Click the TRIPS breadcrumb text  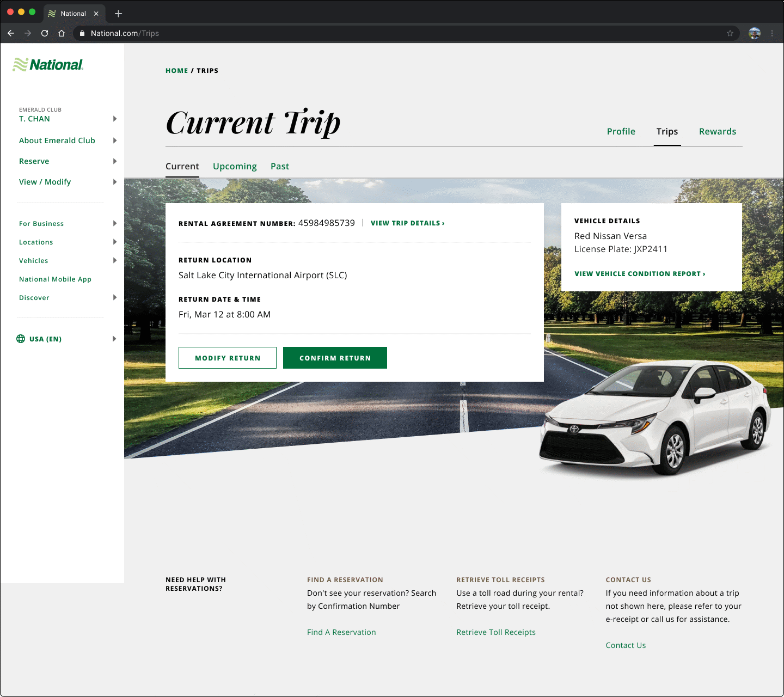click(207, 71)
